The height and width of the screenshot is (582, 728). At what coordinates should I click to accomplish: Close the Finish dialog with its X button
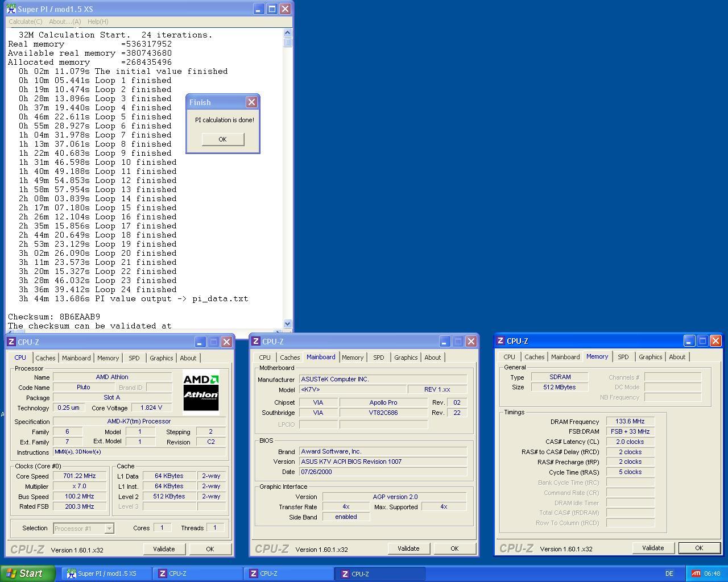251,102
